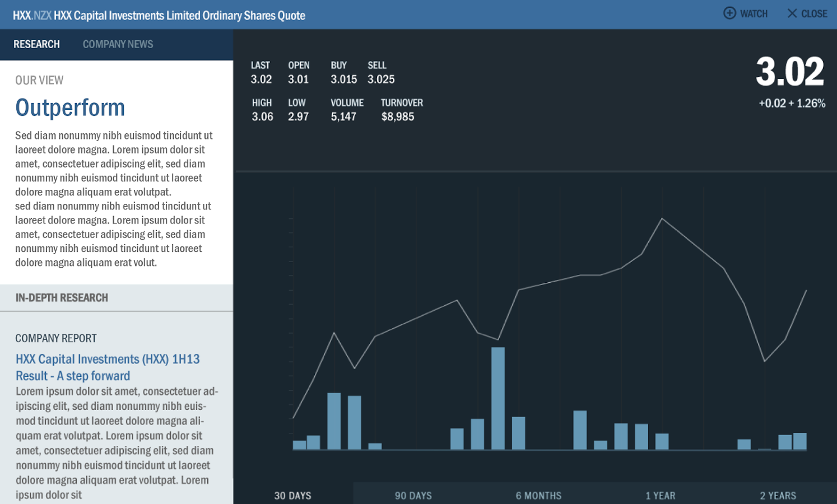The image size is (837, 504).
Task: Switch to the Research tab
Action: click(x=36, y=44)
